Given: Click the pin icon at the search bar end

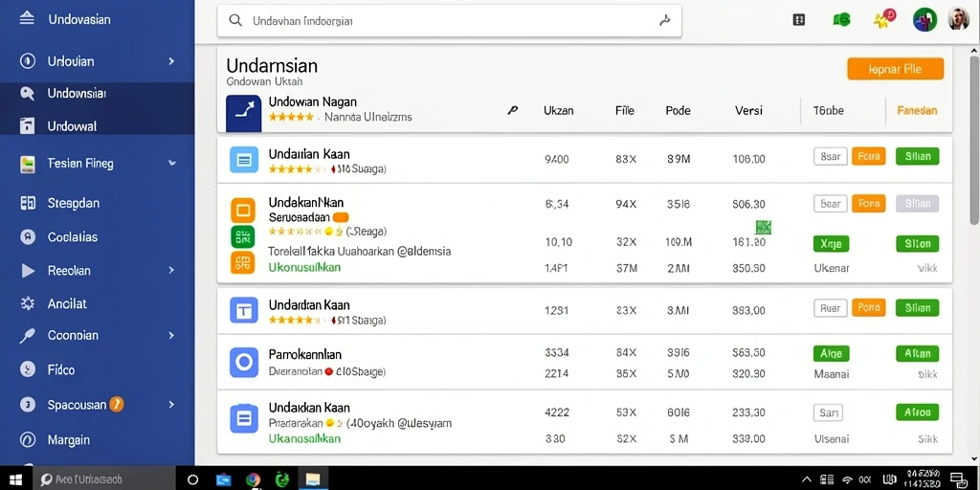Looking at the screenshot, I should point(665,21).
